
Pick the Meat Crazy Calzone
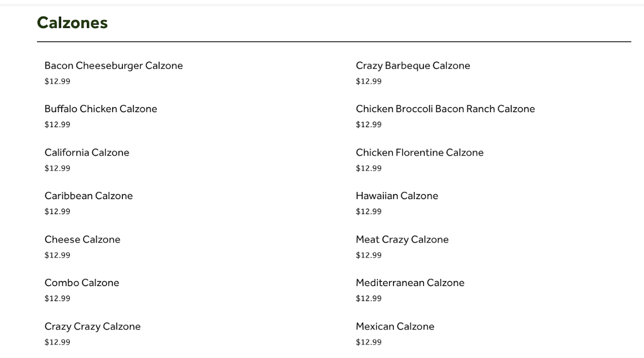coord(402,239)
